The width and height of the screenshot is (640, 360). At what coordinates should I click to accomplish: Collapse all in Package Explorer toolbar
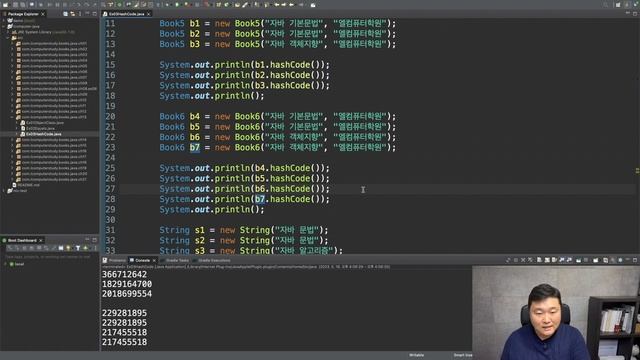point(65,14)
